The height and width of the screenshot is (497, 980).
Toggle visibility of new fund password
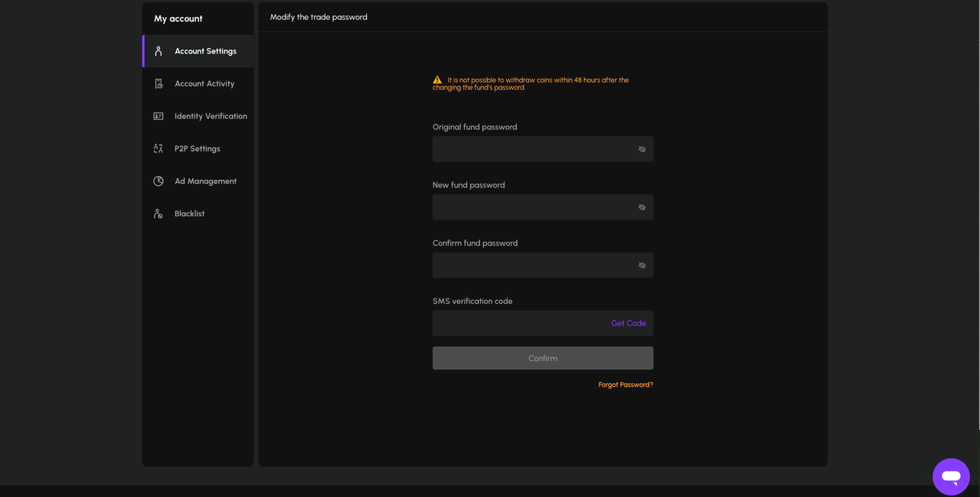pos(642,208)
